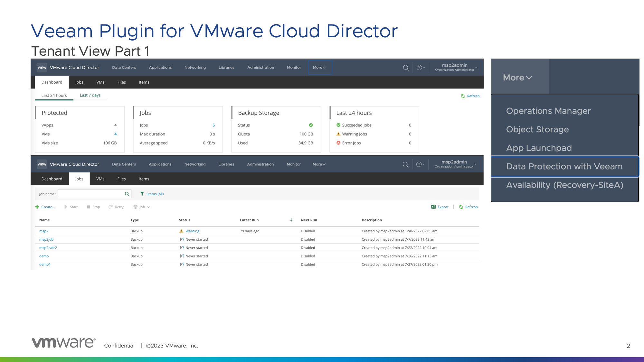Open the help icon menu in the top bar
The height and width of the screenshot is (362, 644).
point(421,68)
